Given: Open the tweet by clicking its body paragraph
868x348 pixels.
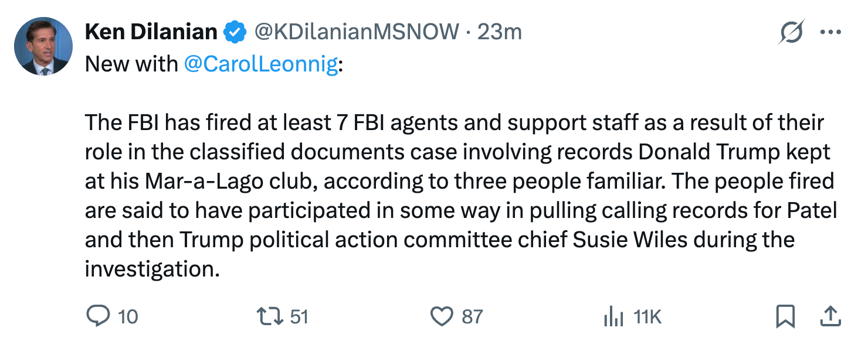Looking at the screenshot, I should point(457,195).
